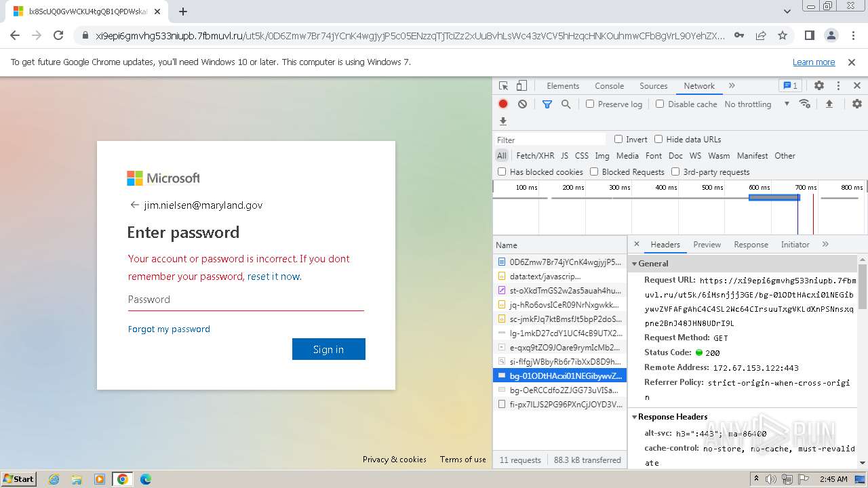Open Windows Start menu
868x488 pixels.
pos(18,479)
